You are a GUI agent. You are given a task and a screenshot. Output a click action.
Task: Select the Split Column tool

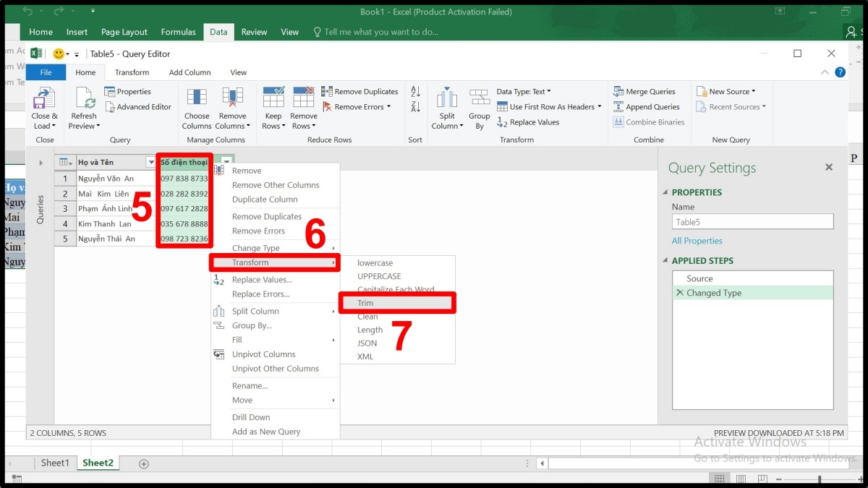[446, 107]
